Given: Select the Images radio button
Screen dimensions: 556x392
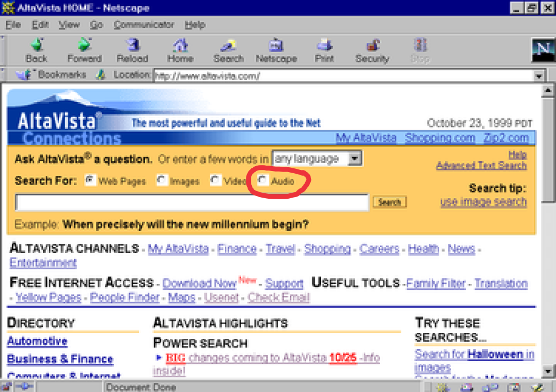Looking at the screenshot, I should [x=162, y=180].
